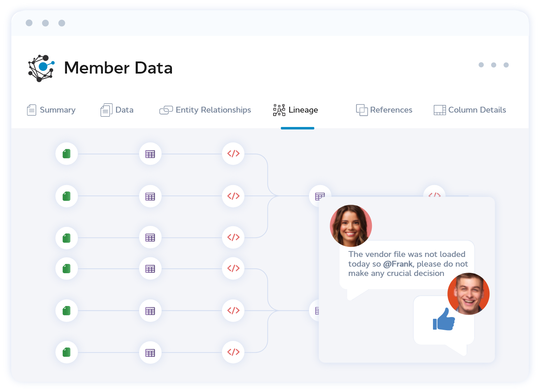
Task: Select the first green source file icon
Action: [x=66, y=154]
